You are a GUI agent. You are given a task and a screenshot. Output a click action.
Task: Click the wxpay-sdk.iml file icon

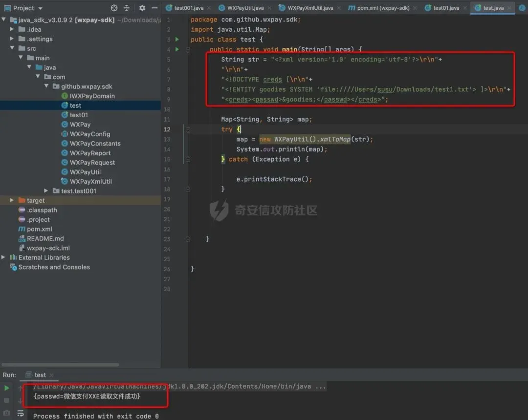point(22,248)
